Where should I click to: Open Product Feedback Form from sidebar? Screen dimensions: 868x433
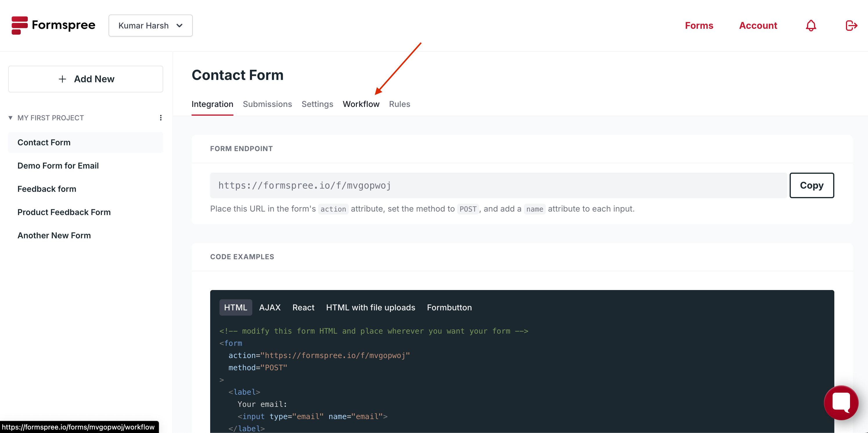click(x=64, y=212)
